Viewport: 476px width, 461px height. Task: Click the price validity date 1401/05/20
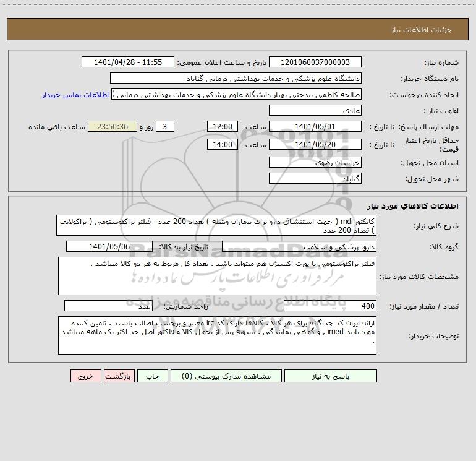315,145
